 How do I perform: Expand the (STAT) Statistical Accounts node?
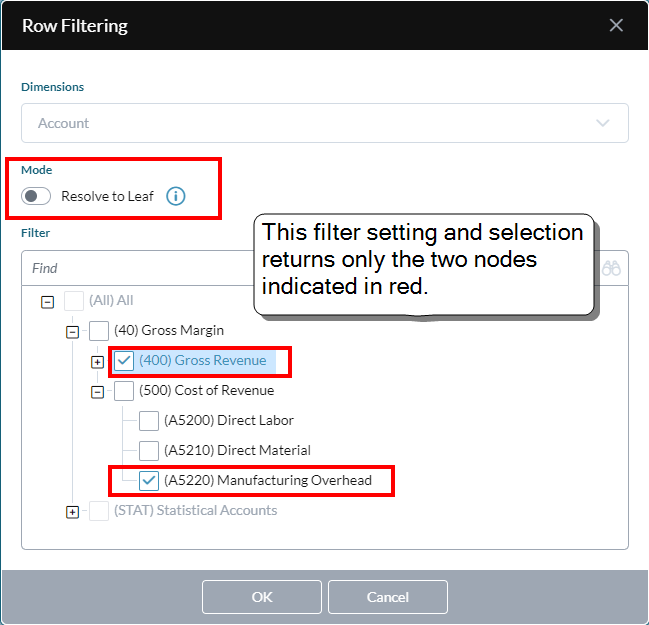[72, 512]
